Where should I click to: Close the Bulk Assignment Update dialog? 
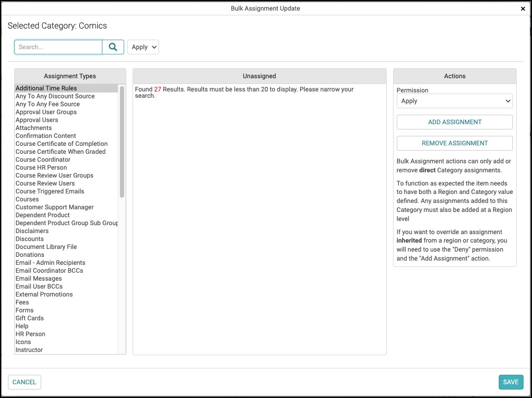pos(522,9)
